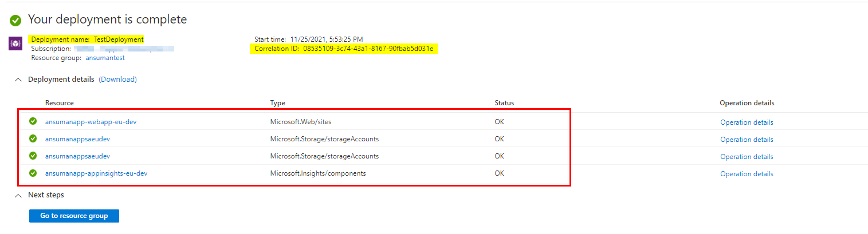Click the Status column header
Viewport: 868px width, 234px height.
[504, 103]
